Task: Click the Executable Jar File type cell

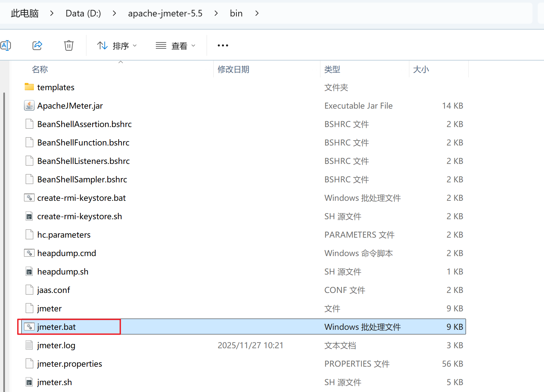Action: coord(359,106)
